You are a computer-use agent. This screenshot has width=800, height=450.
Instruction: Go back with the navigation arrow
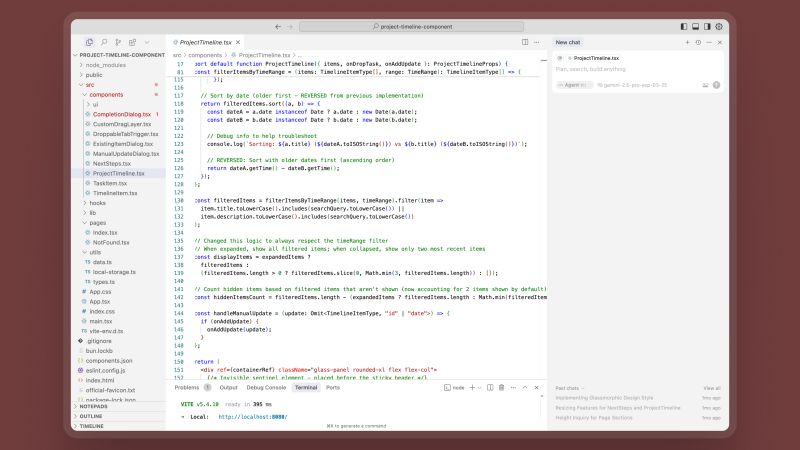pyautogui.click(x=278, y=27)
